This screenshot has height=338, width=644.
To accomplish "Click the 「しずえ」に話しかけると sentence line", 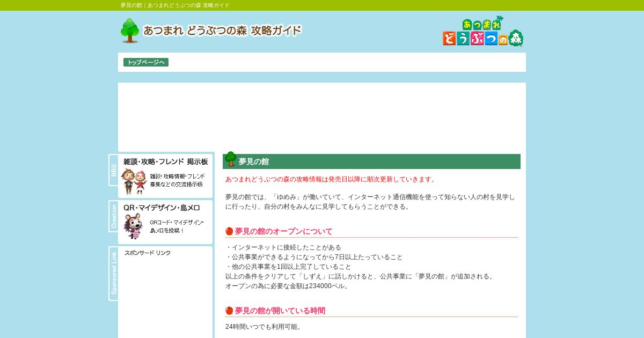I will point(361,276).
